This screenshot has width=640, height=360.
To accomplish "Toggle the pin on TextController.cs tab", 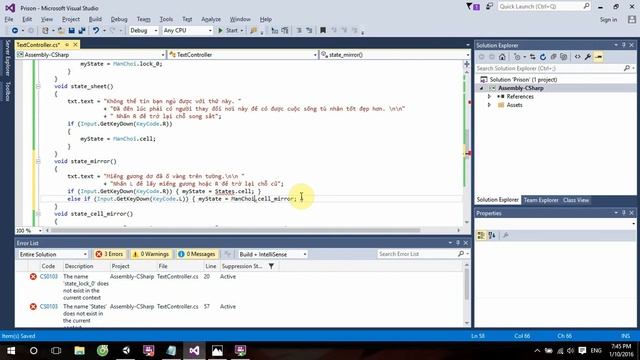I will click(67, 44).
